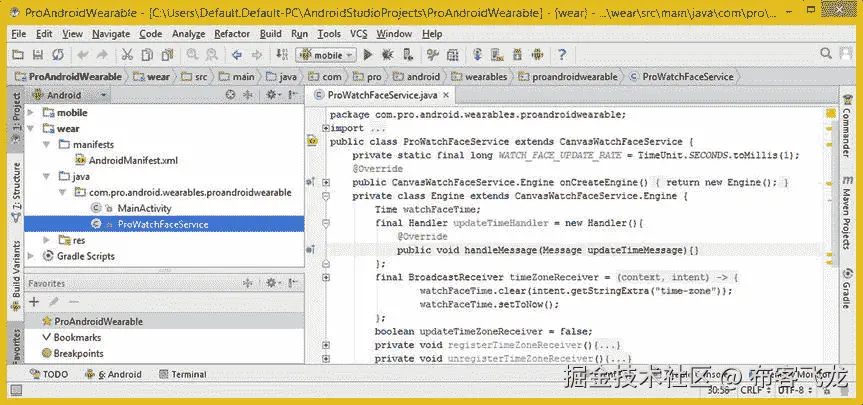The height and width of the screenshot is (405, 863).
Task: Click the wear breadcrumb in navigation bar
Action: click(x=151, y=77)
